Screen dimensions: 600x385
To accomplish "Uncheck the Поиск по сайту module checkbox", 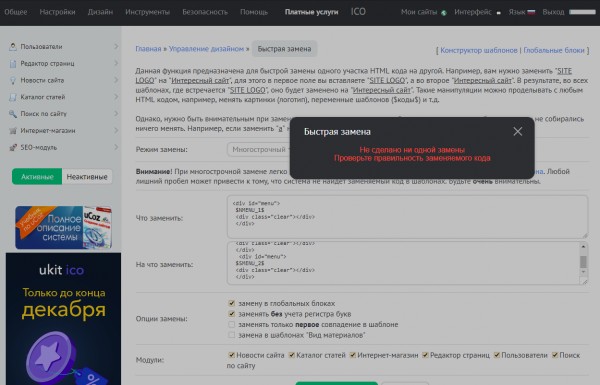I will click(x=555, y=355).
